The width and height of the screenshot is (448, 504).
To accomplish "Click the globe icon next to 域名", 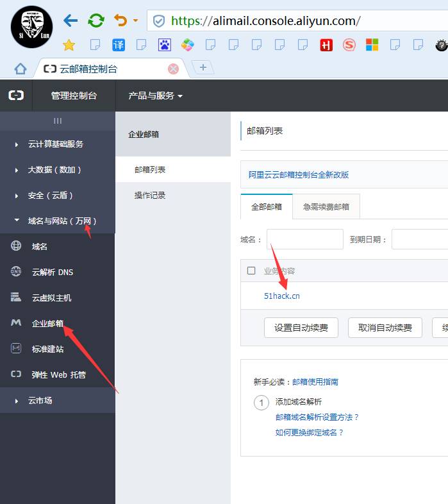I will pos(16,246).
